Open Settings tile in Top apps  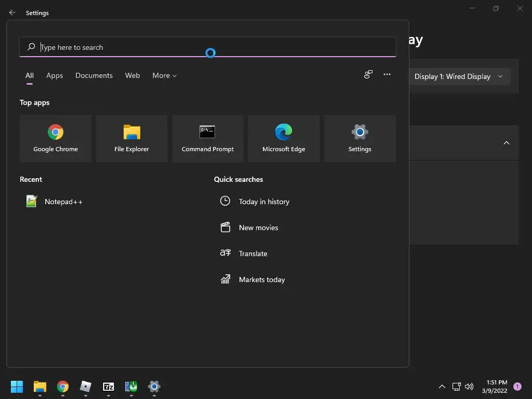point(360,139)
